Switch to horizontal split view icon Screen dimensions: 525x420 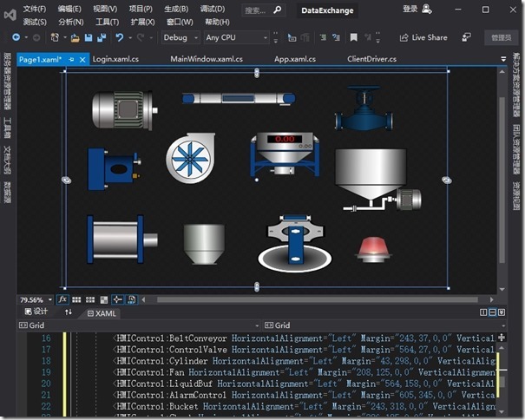tap(492, 312)
